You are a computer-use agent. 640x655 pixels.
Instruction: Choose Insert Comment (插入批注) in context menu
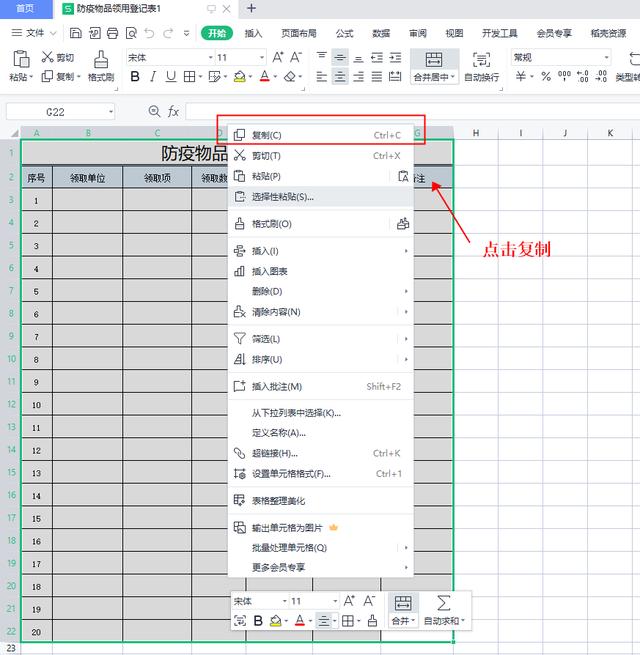[x=321, y=386]
